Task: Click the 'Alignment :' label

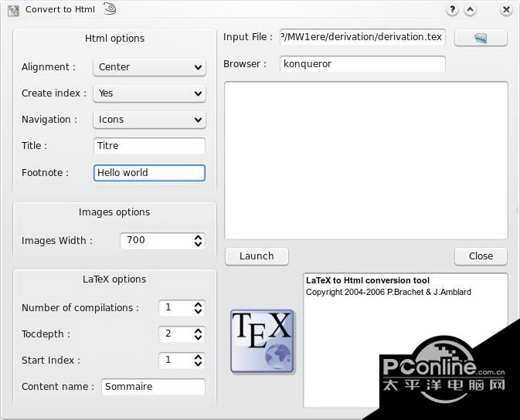Action: pos(49,67)
